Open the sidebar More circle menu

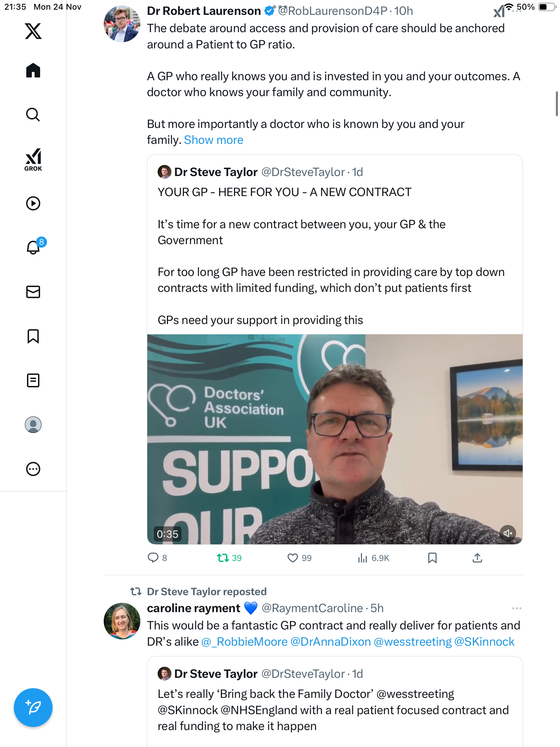tap(33, 469)
